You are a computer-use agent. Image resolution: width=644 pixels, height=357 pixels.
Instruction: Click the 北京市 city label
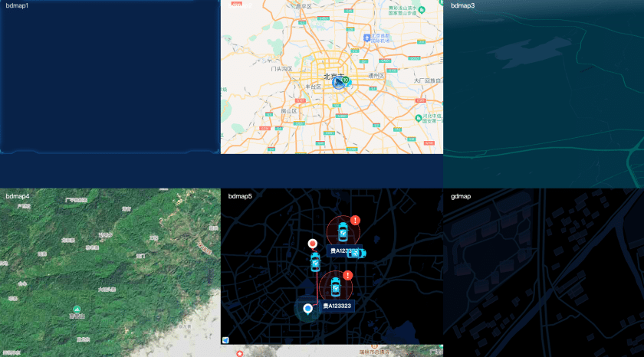333,77
